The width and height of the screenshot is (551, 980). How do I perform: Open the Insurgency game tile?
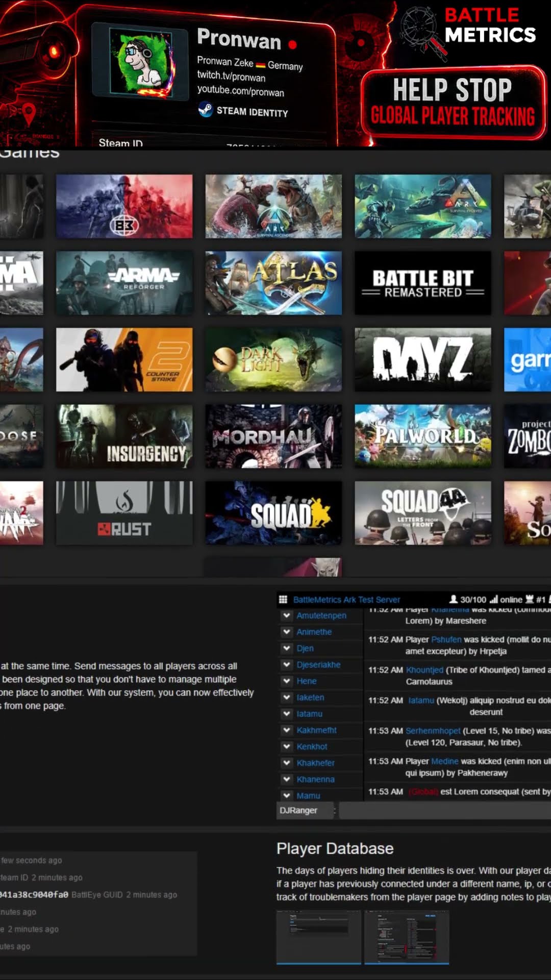pos(124,436)
